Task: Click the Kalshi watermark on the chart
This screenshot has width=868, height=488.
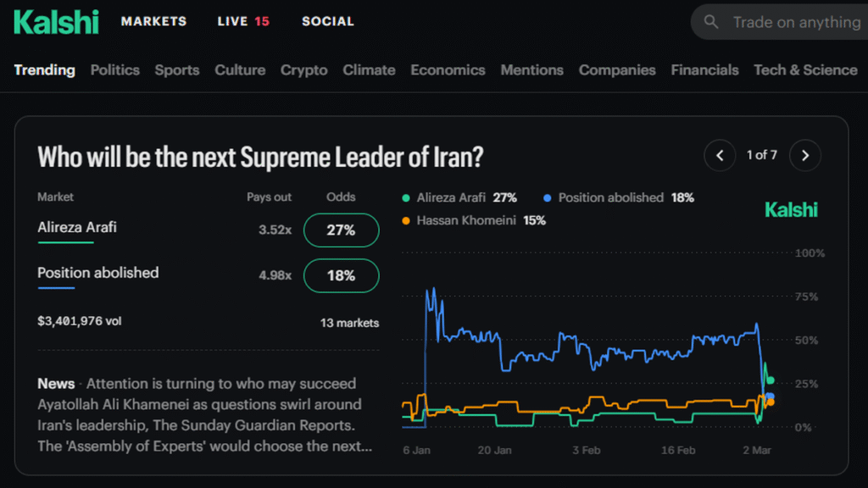Action: click(x=791, y=209)
